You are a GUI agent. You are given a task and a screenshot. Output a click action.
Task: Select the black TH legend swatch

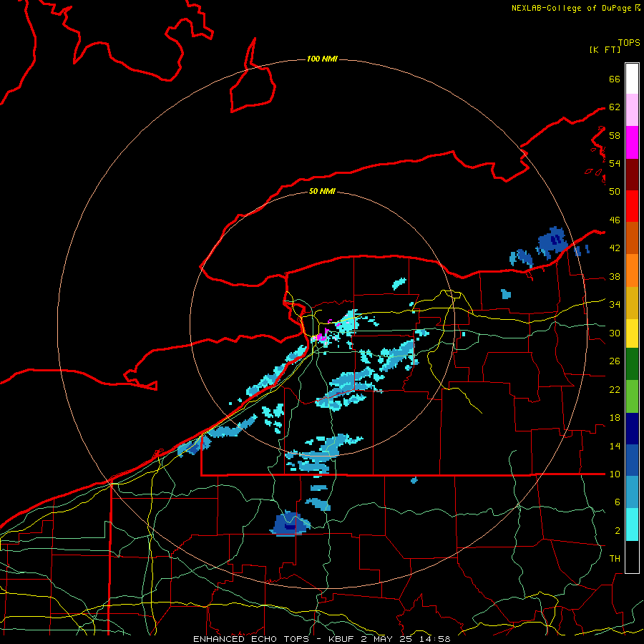632,557
